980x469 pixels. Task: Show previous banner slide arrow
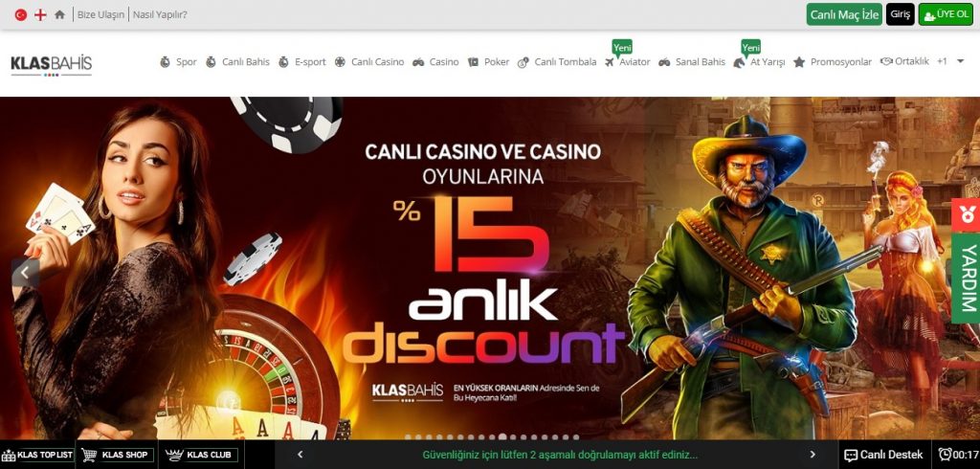point(25,272)
